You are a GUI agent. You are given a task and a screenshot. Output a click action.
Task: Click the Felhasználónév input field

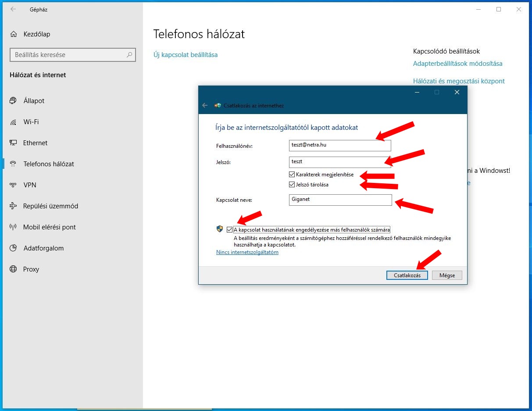340,146
